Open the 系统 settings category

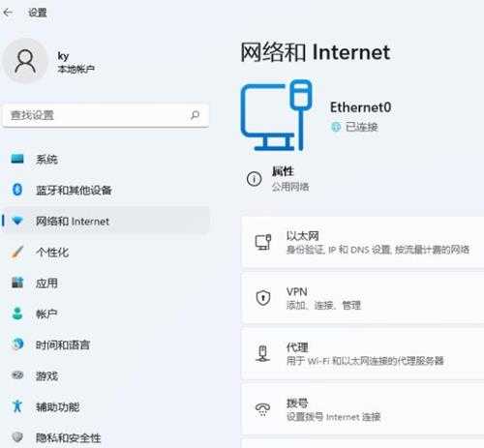coord(106,159)
